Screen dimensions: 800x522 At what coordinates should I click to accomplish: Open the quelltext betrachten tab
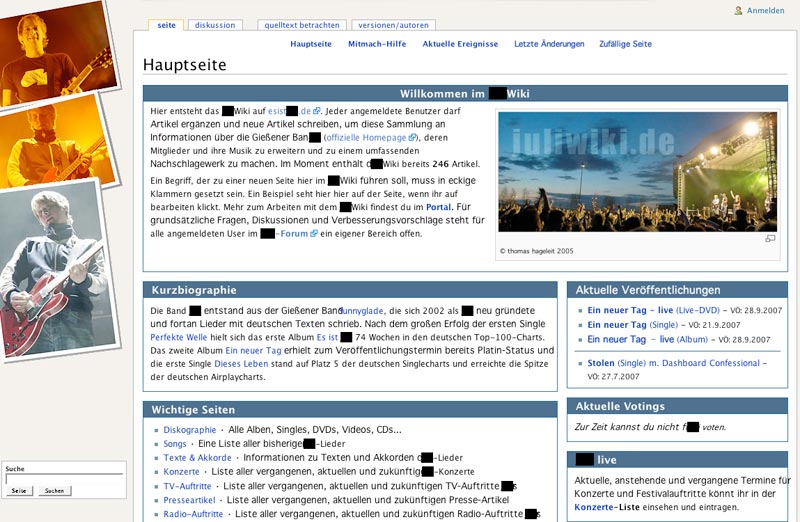300,25
